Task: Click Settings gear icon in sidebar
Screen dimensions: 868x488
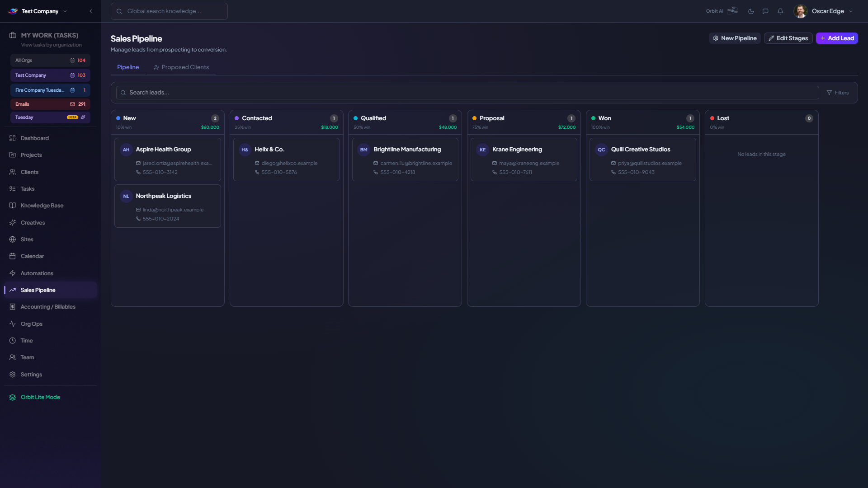Action: (x=13, y=375)
